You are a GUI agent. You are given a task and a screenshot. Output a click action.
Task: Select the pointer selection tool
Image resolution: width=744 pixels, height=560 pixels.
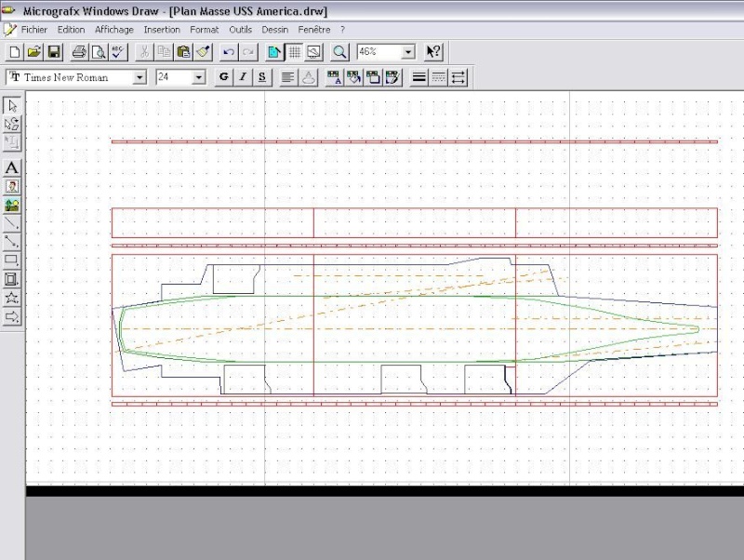pos(12,105)
